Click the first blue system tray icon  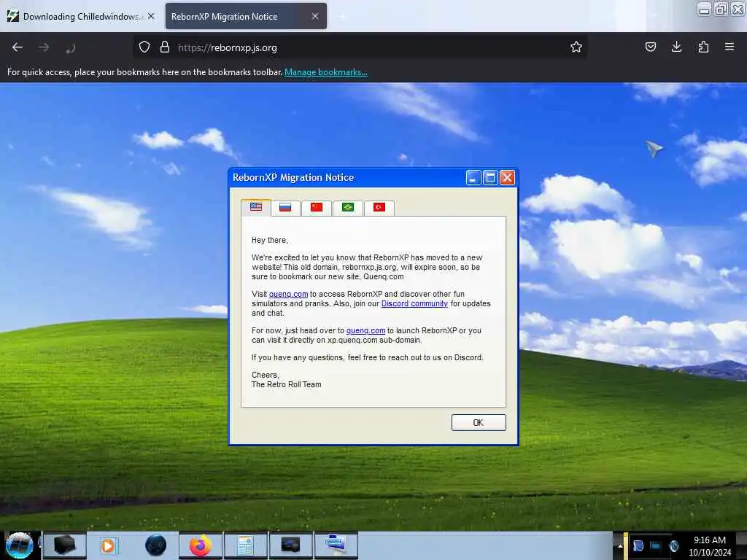tap(638, 545)
